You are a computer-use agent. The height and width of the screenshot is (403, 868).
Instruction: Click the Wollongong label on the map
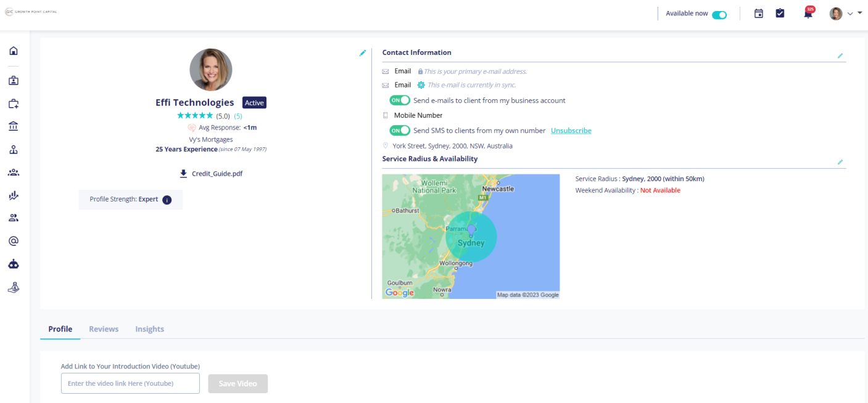(456, 263)
